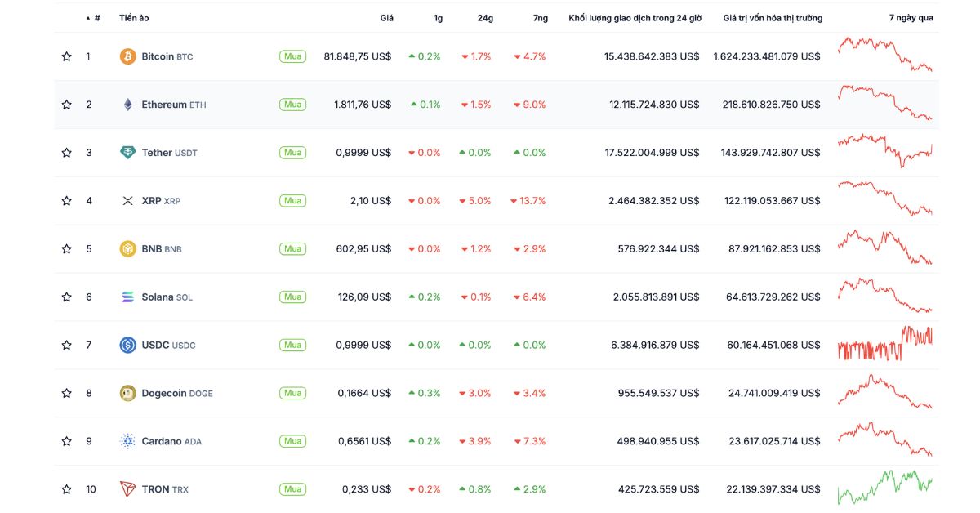The height and width of the screenshot is (513, 980).
Task: Click XRP 7-day change 13.7%
Action: pos(528,201)
